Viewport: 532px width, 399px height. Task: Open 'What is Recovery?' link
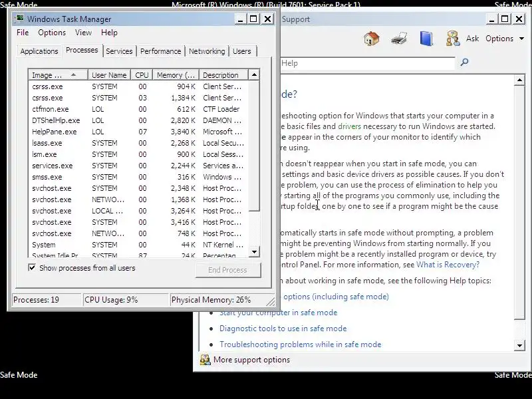pos(448,265)
